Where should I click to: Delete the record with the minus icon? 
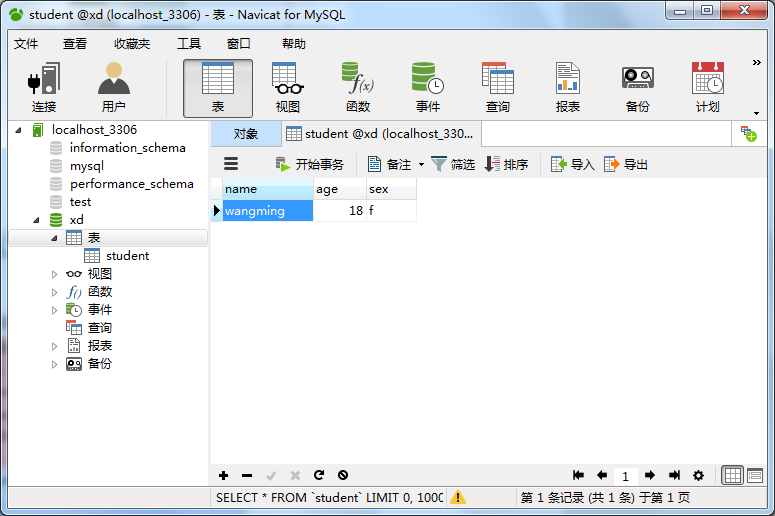click(x=247, y=475)
